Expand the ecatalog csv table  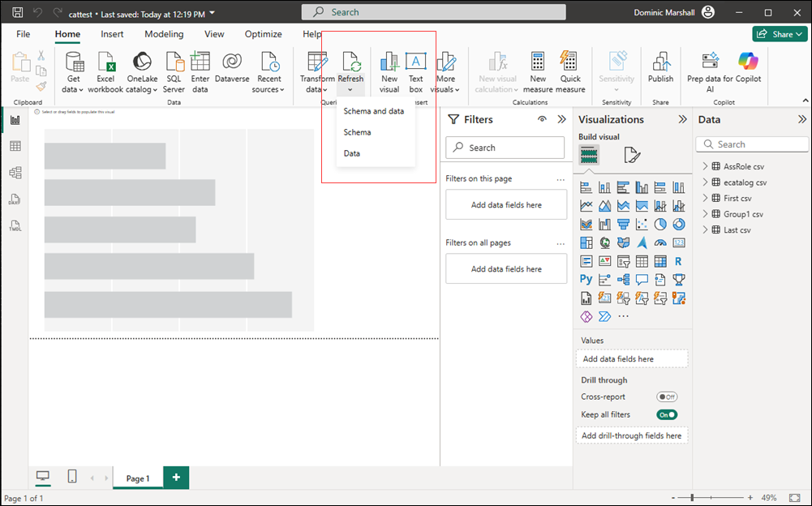pos(705,182)
